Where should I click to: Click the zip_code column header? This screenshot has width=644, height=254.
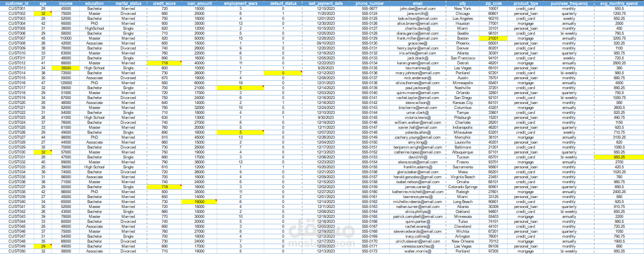pyautogui.click(x=493, y=3)
